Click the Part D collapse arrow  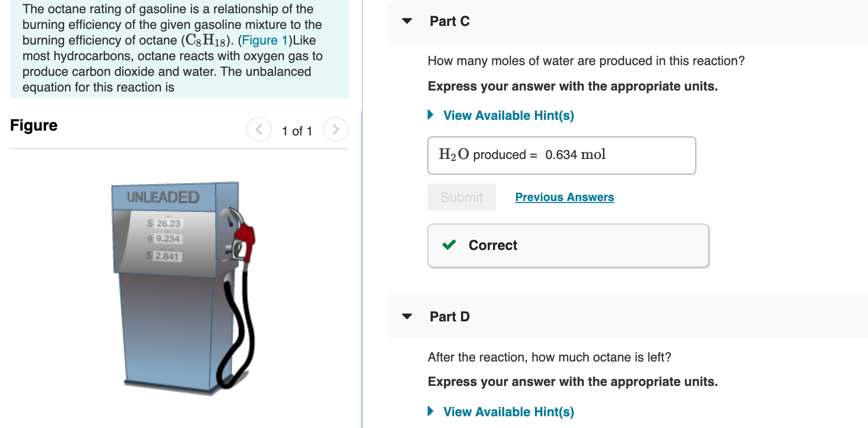pos(407,316)
